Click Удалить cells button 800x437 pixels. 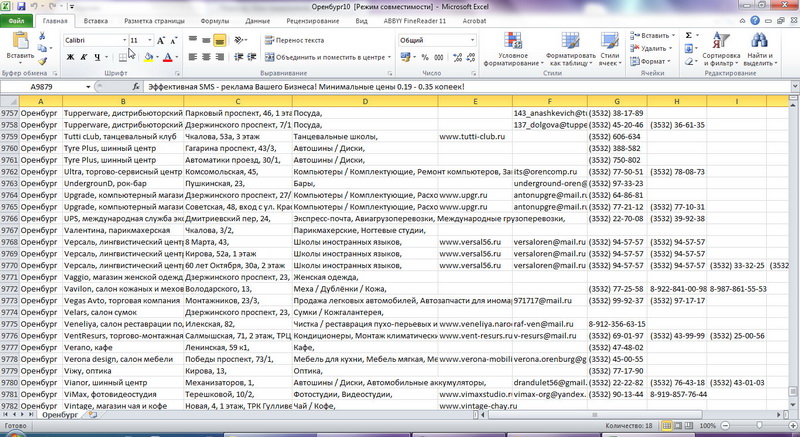point(651,48)
